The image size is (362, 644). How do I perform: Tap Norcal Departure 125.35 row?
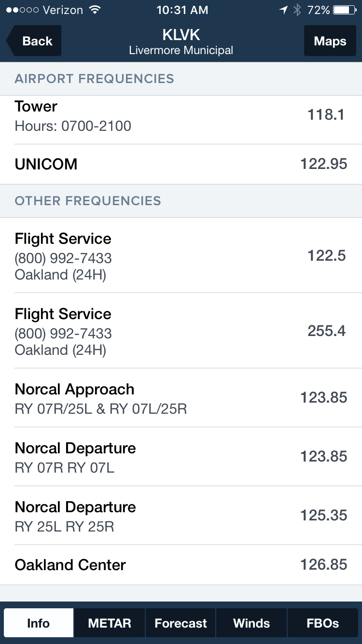181,516
